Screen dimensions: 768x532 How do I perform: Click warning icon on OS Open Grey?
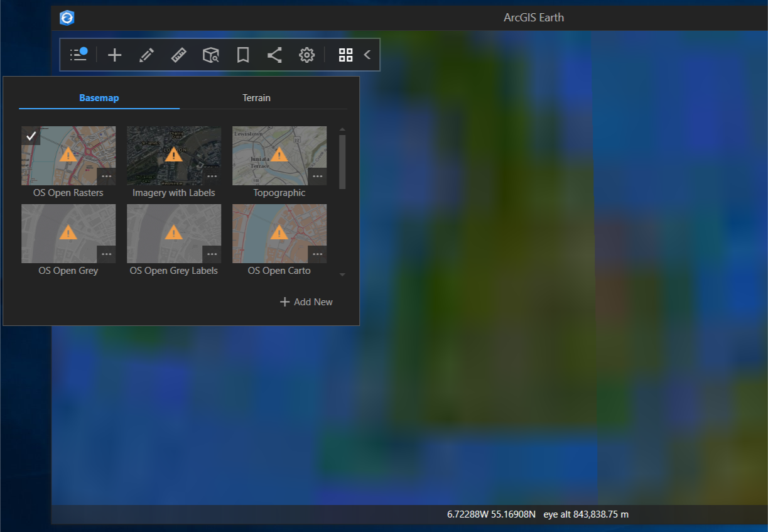[68, 232]
